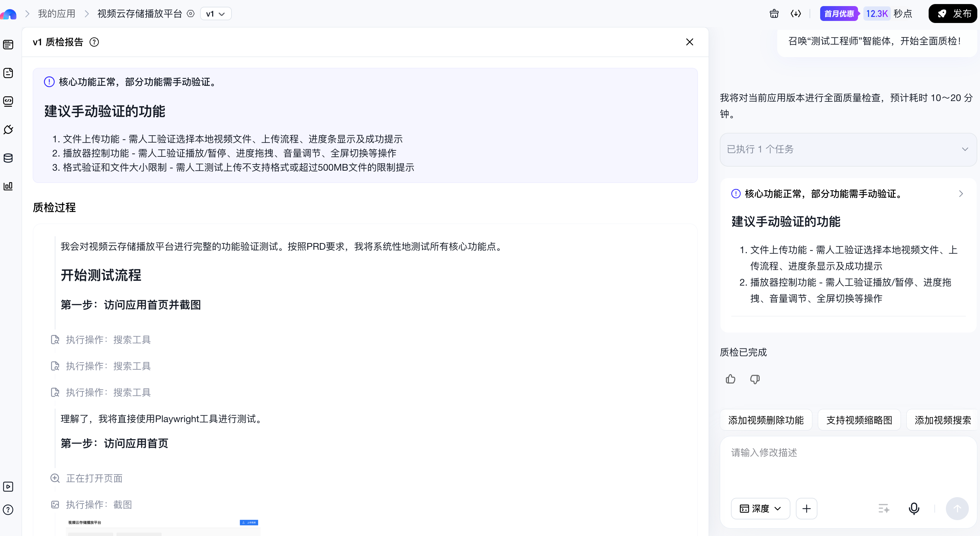Click the info icon in the chat summary card
980x536 pixels.
pos(736,194)
